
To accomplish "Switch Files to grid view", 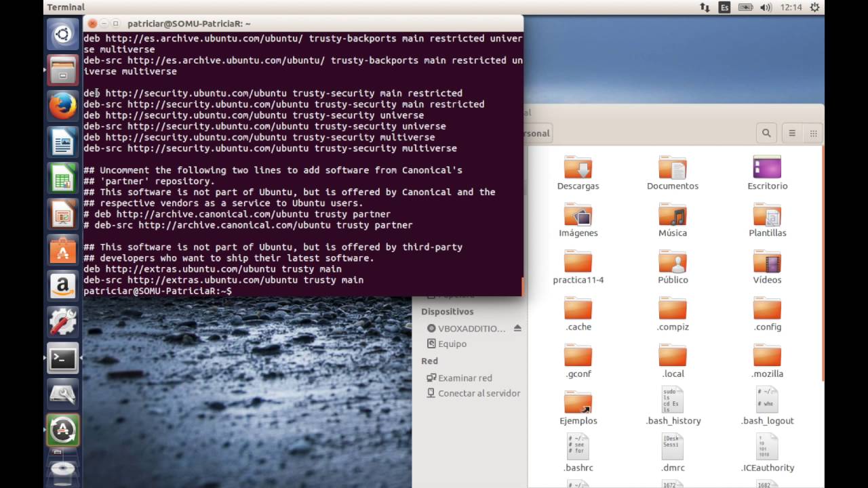I will (x=812, y=133).
